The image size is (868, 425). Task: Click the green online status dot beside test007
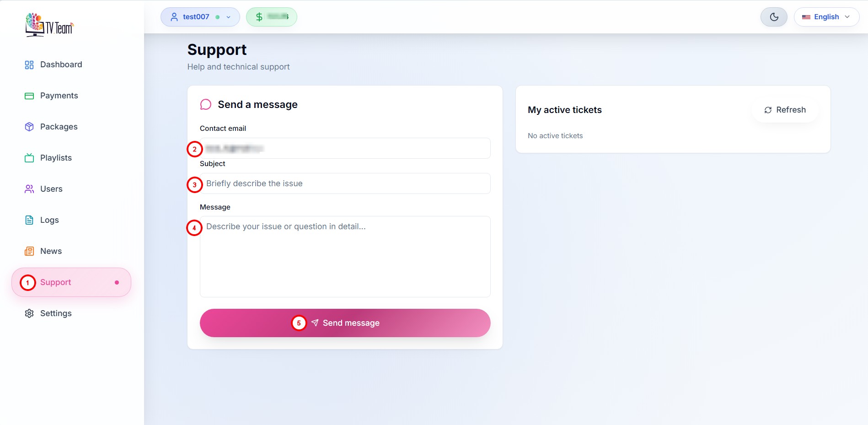(x=217, y=17)
